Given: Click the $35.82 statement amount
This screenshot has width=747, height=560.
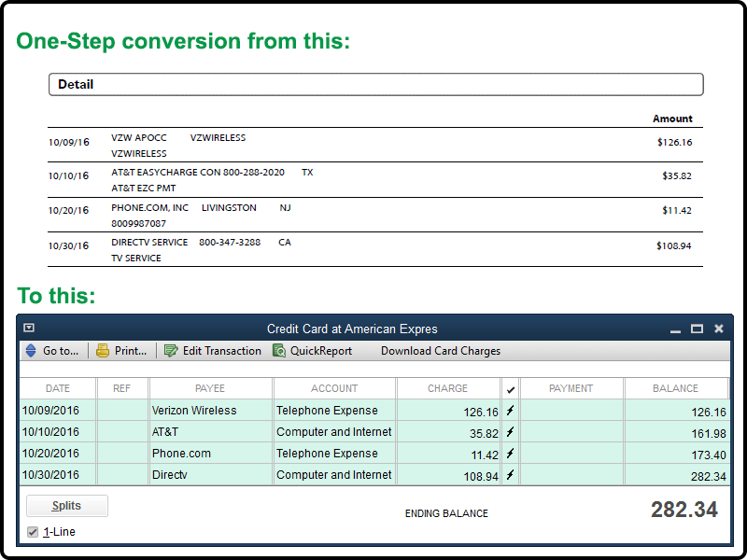Looking at the screenshot, I should 677,176.
